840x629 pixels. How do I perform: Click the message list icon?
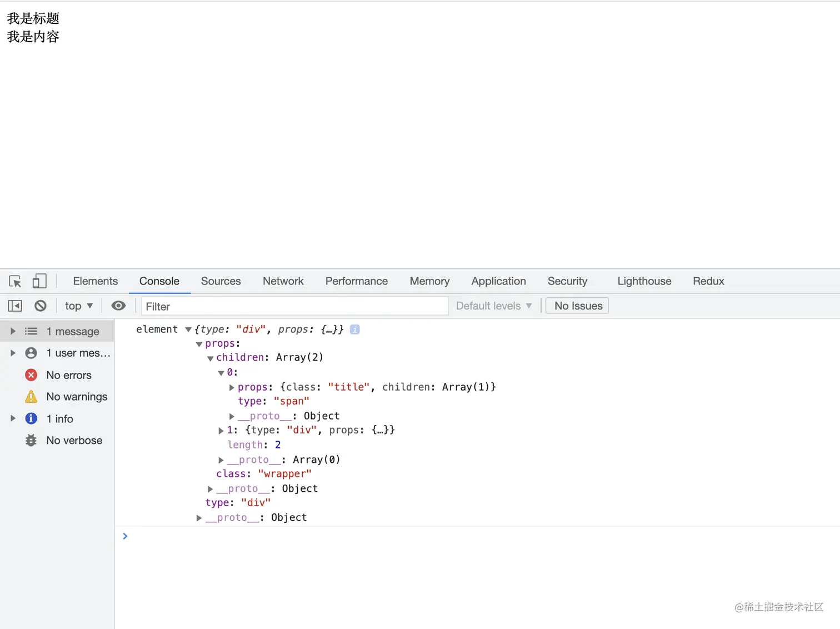click(x=31, y=331)
